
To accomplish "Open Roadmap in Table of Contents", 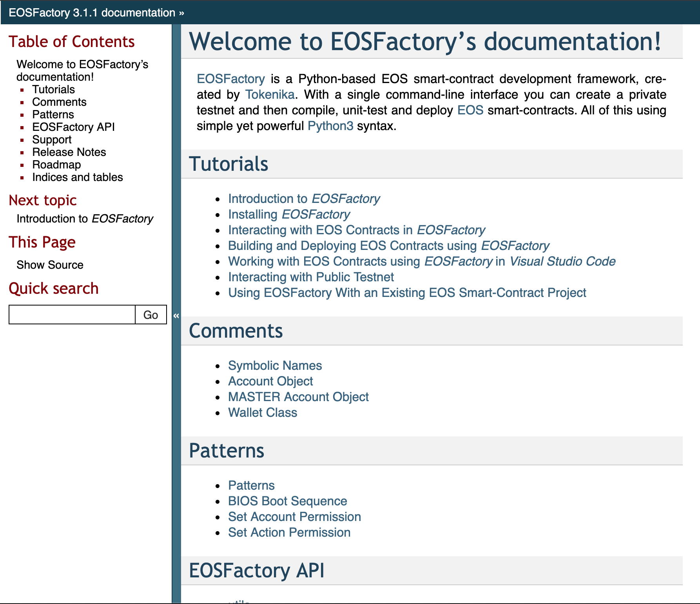I will [56, 165].
